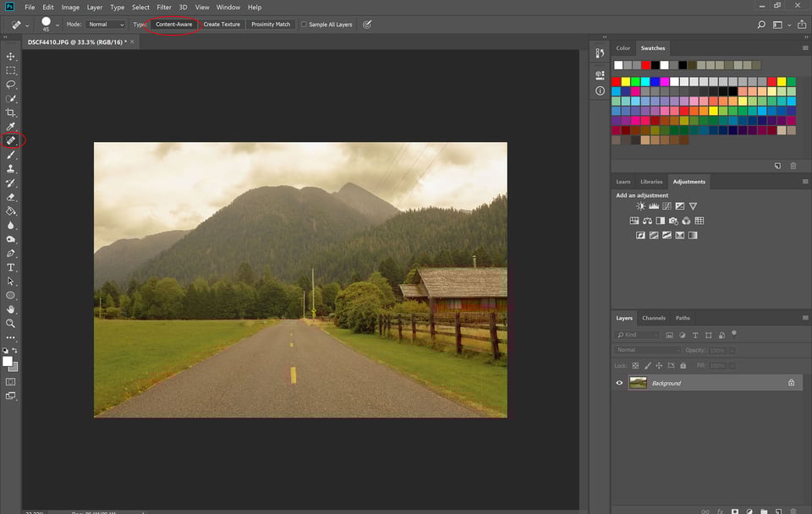Set foreground color swatch in toolbar

click(8, 361)
